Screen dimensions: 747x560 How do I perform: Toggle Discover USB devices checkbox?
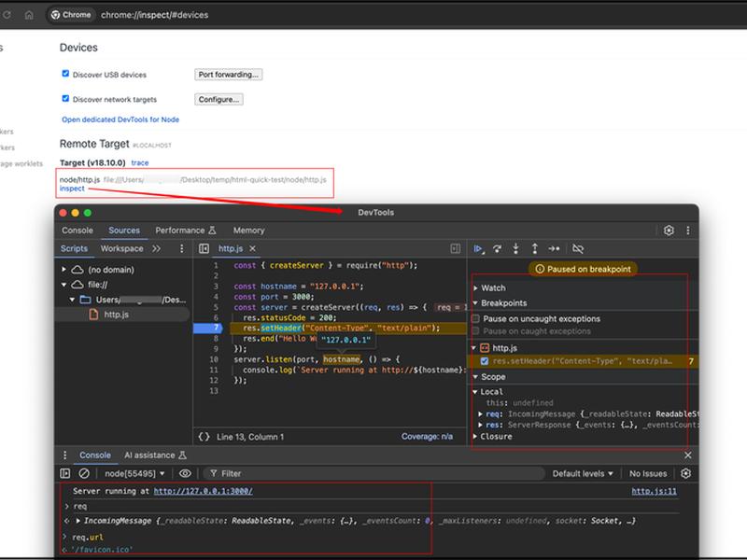[x=65, y=74]
